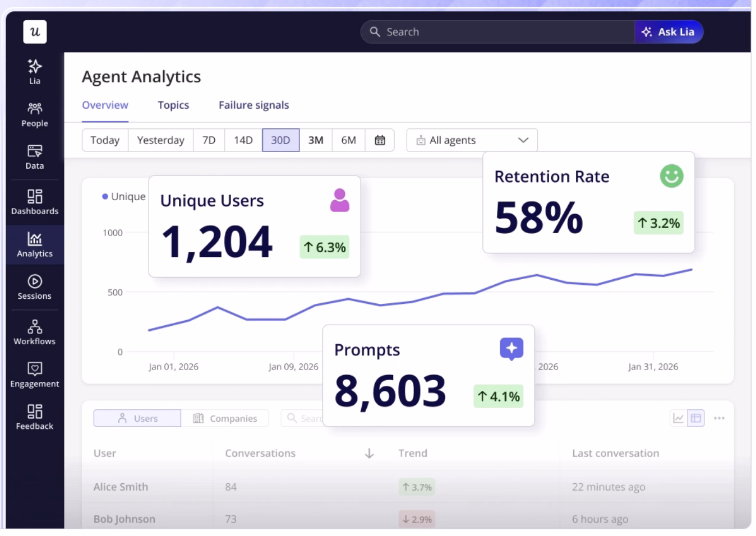
Task: Click in the top Search field
Action: tap(497, 32)
